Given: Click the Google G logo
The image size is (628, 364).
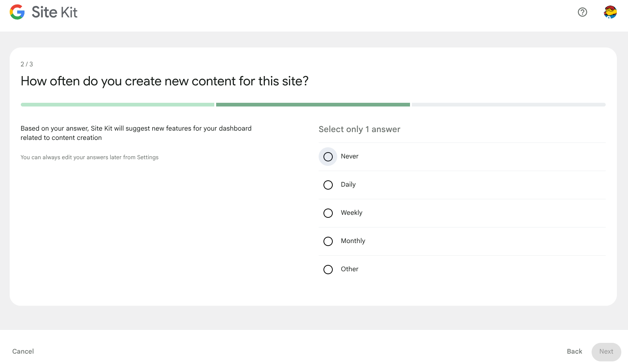Looking at the screenshot, I should coord(17,12).
